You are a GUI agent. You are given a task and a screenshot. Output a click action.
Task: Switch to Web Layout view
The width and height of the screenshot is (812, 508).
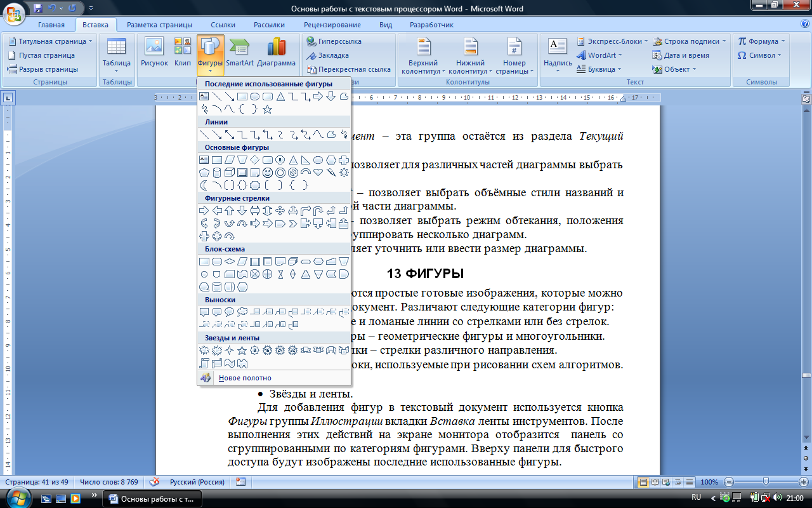pos(667,482)
